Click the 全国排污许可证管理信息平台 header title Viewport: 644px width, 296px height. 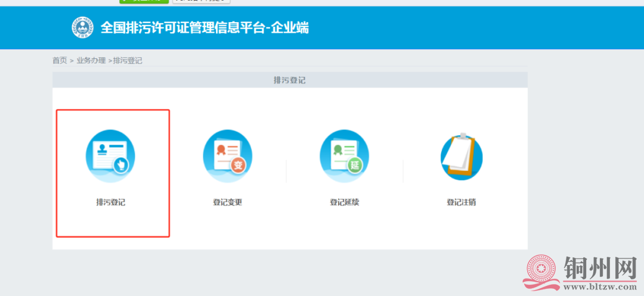pos(205,28)
